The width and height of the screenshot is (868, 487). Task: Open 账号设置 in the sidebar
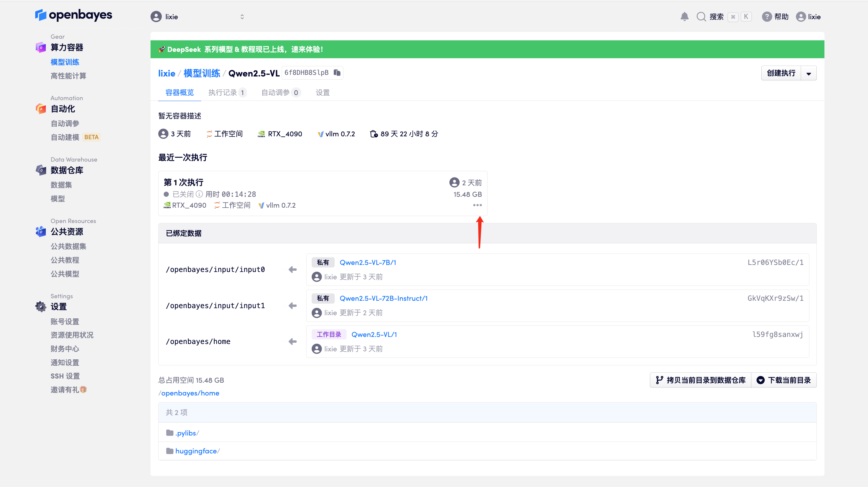(x=65, y=322)
